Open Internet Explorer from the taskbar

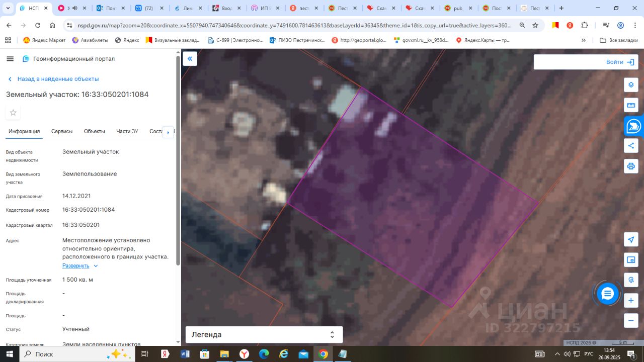(x=284, y=354)
